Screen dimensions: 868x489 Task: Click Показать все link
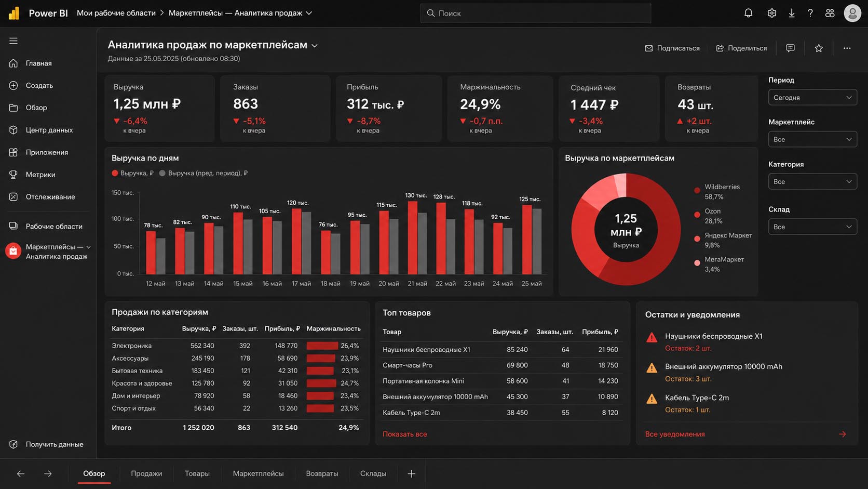point(405,434)
